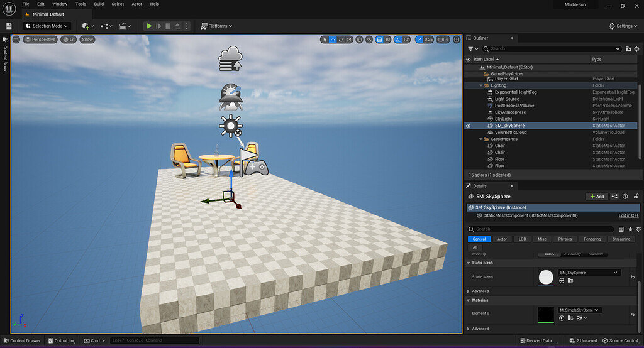Click the Add component button
This screenshot has width=644, height=348.
(x=596, y=197)
